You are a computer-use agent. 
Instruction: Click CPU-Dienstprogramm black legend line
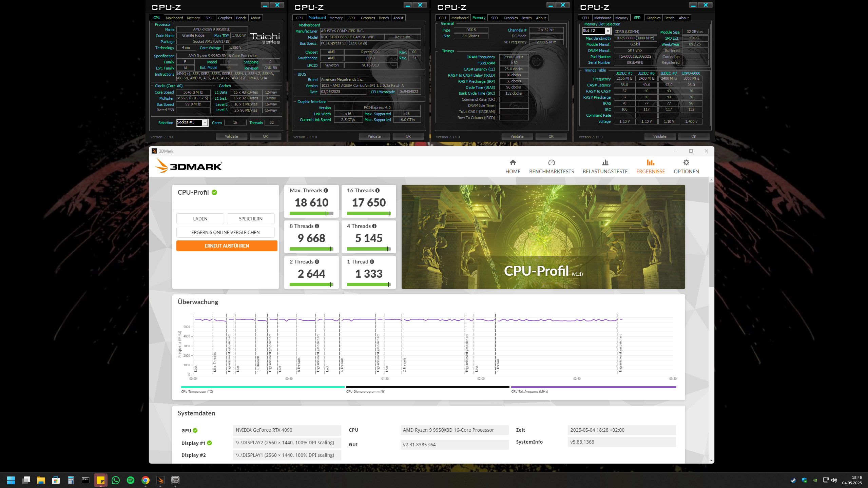point(428,387)
